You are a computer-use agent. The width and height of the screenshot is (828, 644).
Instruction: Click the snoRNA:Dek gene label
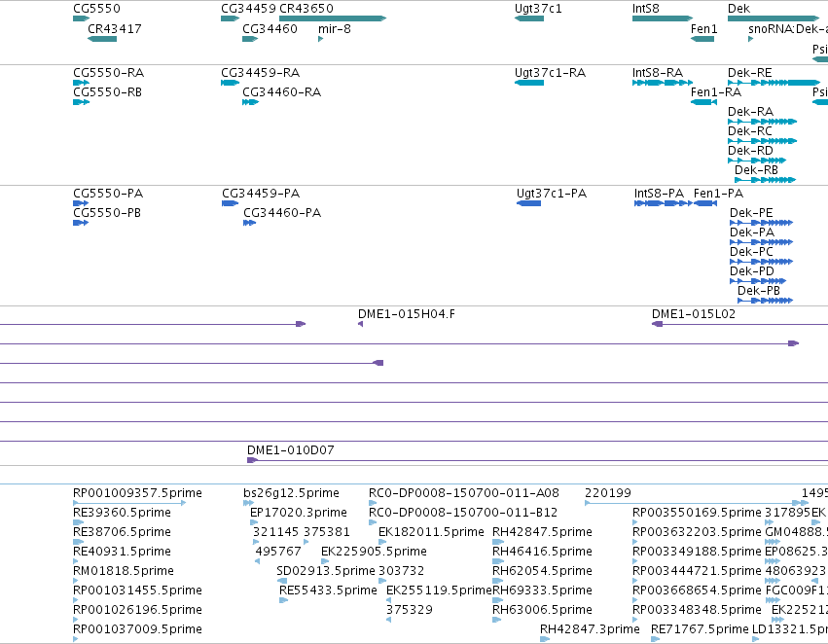788,29
